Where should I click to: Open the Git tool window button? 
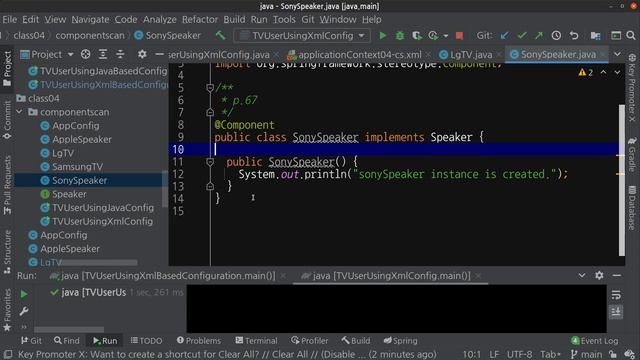[x=31, y=340]
